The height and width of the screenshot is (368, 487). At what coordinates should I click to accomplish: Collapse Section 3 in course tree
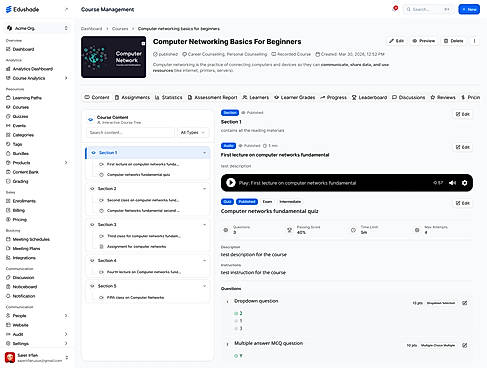204,225
